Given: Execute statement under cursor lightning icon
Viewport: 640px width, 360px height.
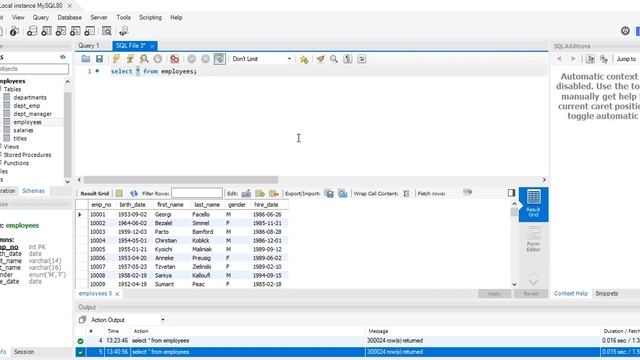Looking at the screenshot, I should pyautogui.click(x=130, y=59).
